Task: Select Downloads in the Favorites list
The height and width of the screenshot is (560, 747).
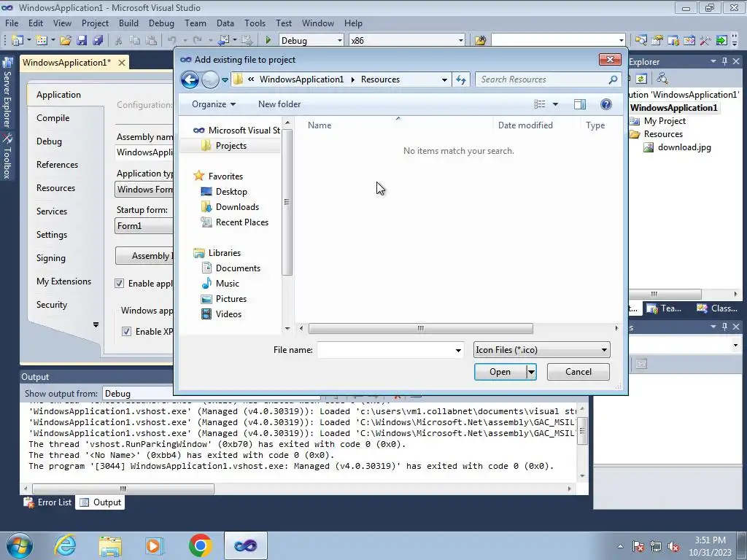Action: pos(237,207)
